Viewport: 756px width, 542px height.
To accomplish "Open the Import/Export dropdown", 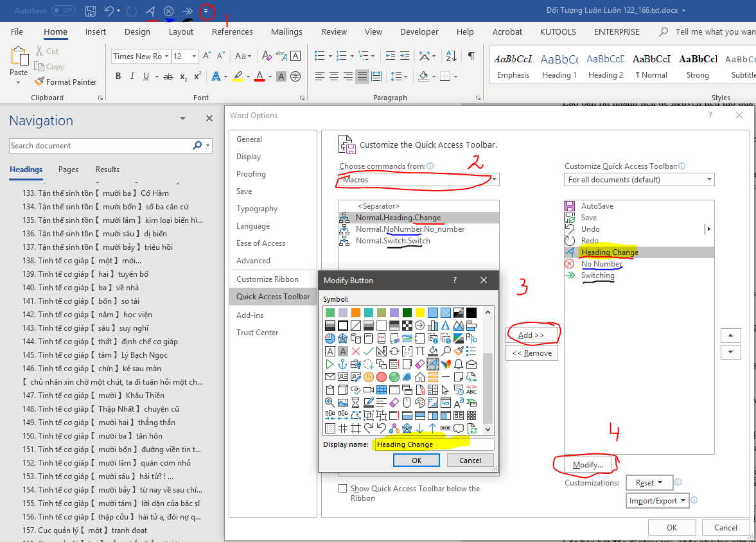I will 658,501.
